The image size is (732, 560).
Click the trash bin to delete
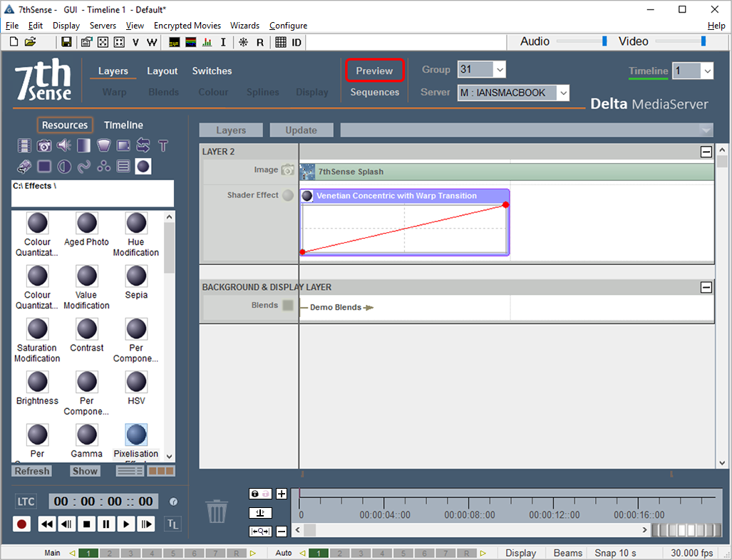(217, 511)
